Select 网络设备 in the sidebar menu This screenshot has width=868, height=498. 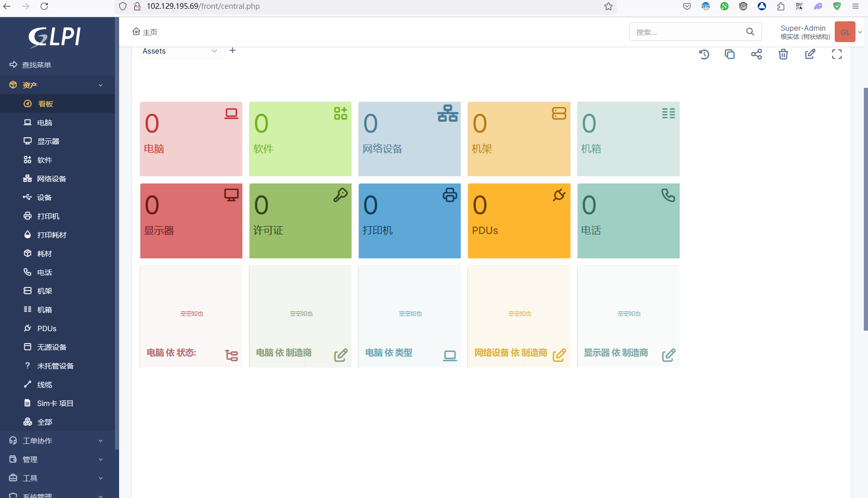point(51,179)
